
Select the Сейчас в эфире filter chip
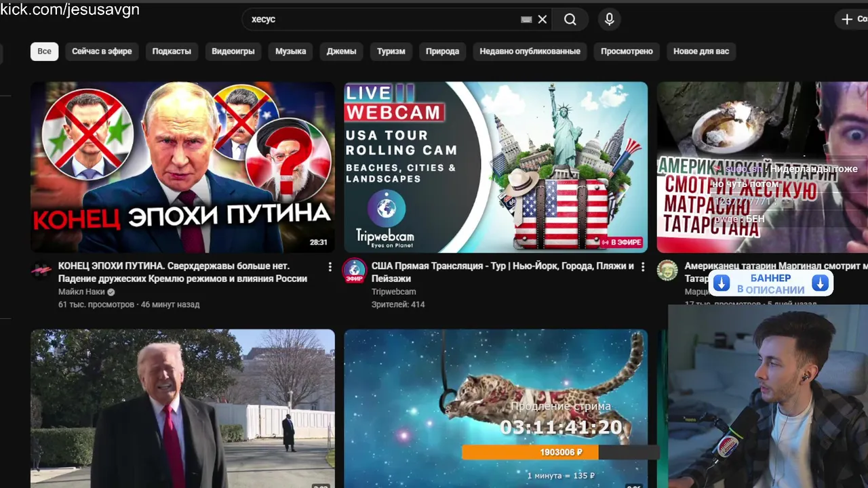[x=102, y=52]
